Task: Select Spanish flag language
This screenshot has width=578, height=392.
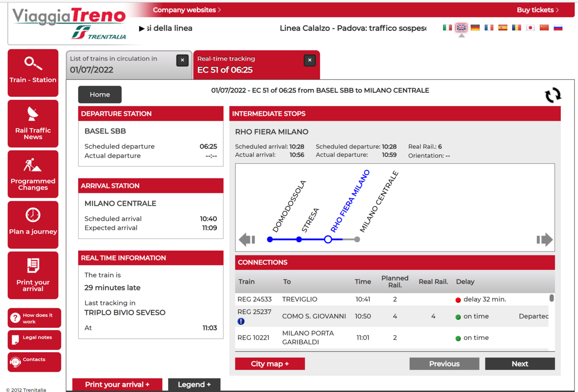Action: pyautogui.click(x=503, y=28)
